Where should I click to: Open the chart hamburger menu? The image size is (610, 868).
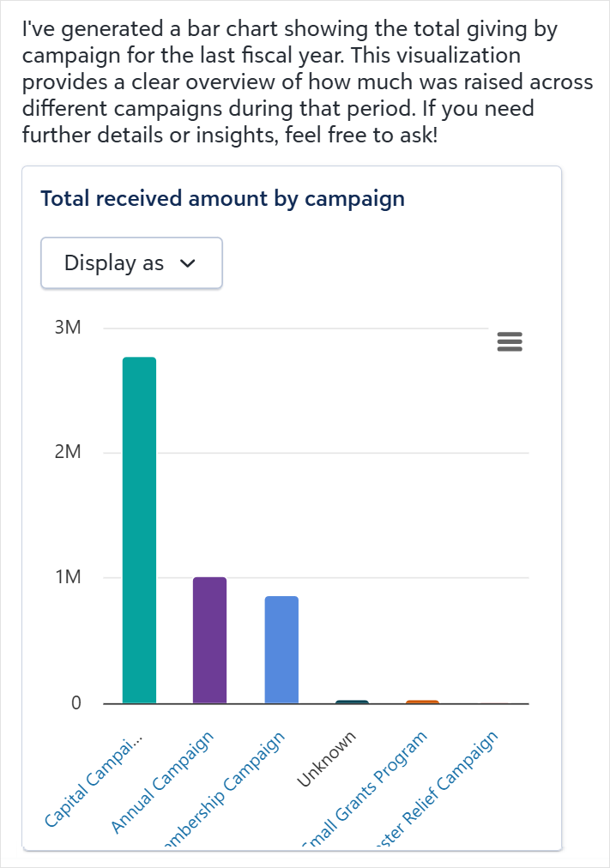(510, 341)
